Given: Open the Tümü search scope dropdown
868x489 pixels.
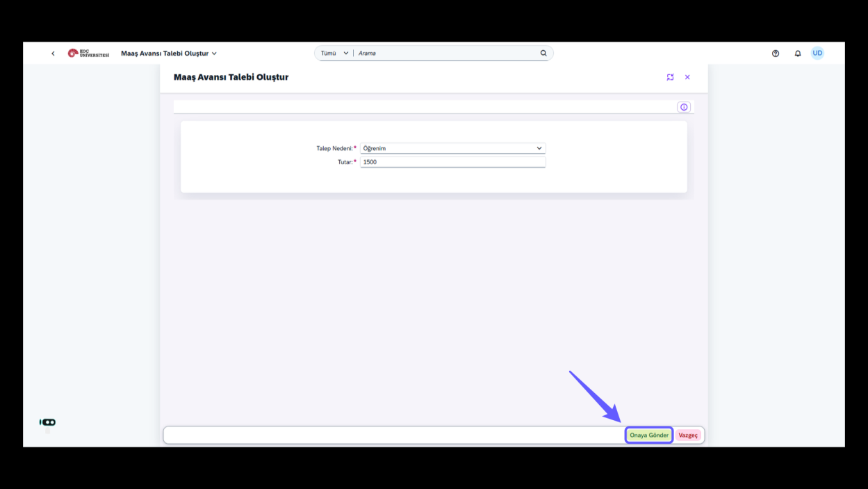Looking at the screenshot, I should 334,54.
